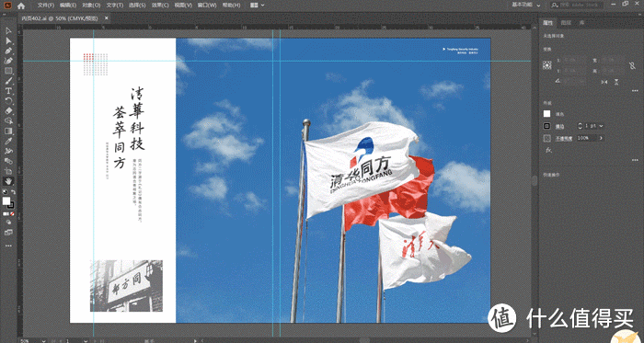Open the 文件(F) menu
This screenshot has height=343, width=644.
46,6
